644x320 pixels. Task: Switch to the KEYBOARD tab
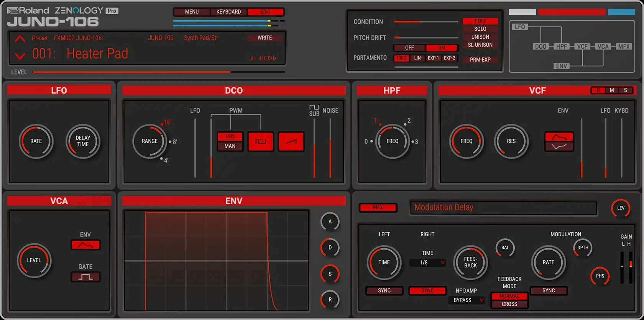pos(228,12)
